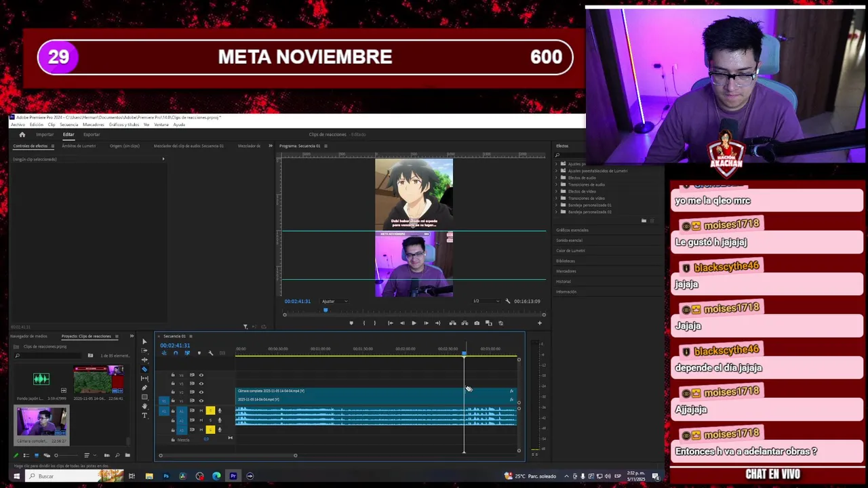Image resolution: width=868 pixels, height=488 pixels.
Task: Play the sequence in Program monitor
Action: point(414,323)
